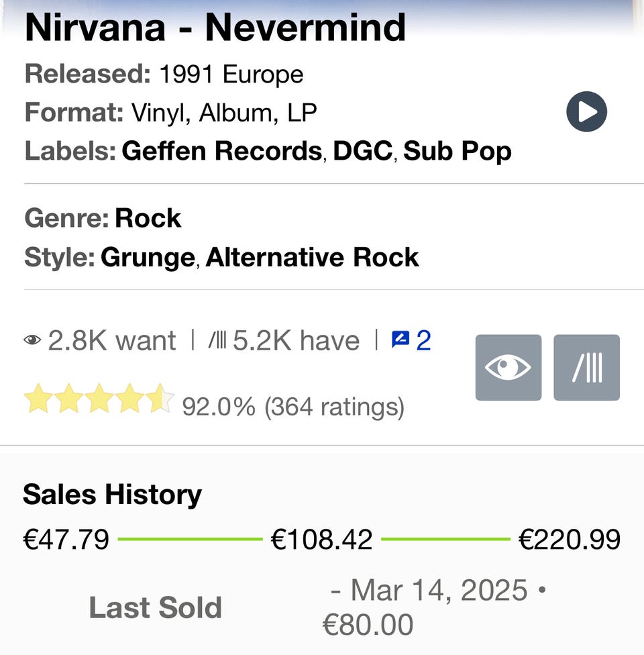Screen dimensions: 644x655
Task: Open Geffen Records label page
Action: coord(221,151)
